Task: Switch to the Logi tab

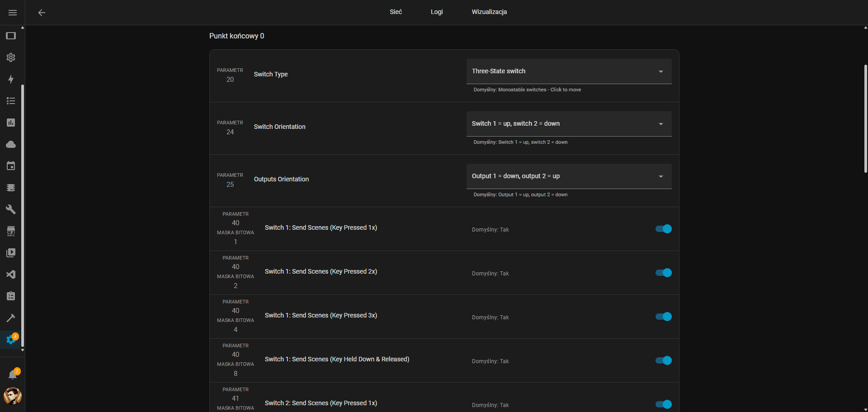Action: coord(436,12)
